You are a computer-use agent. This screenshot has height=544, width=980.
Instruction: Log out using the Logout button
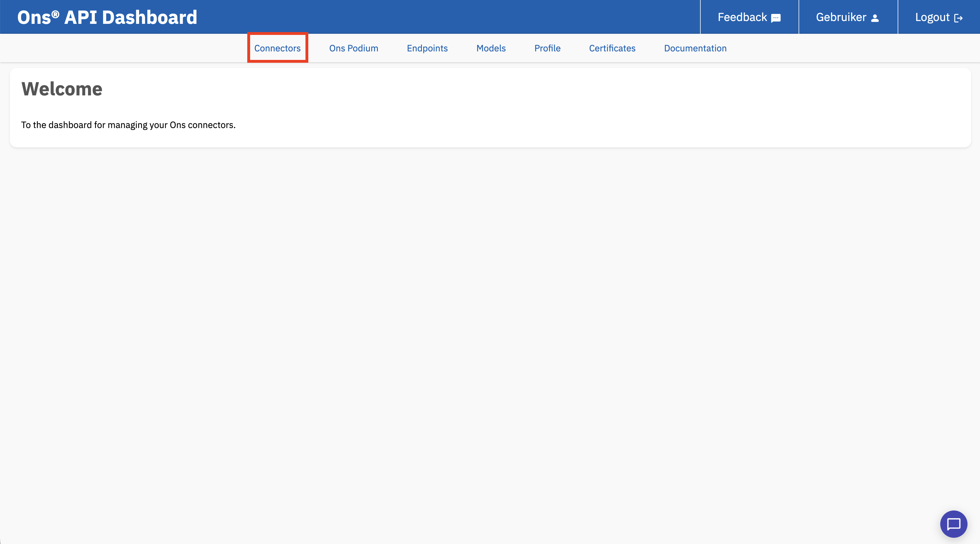point(939,17)
